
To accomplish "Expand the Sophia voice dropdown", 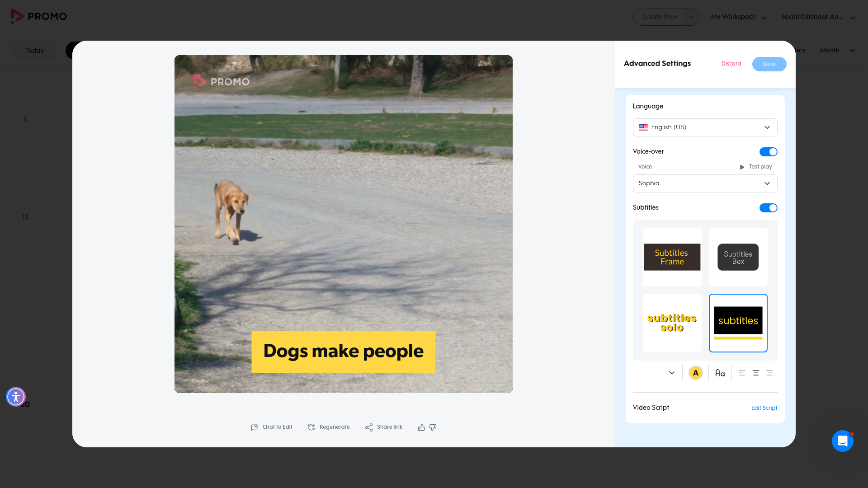I will [x=705, y=183].
